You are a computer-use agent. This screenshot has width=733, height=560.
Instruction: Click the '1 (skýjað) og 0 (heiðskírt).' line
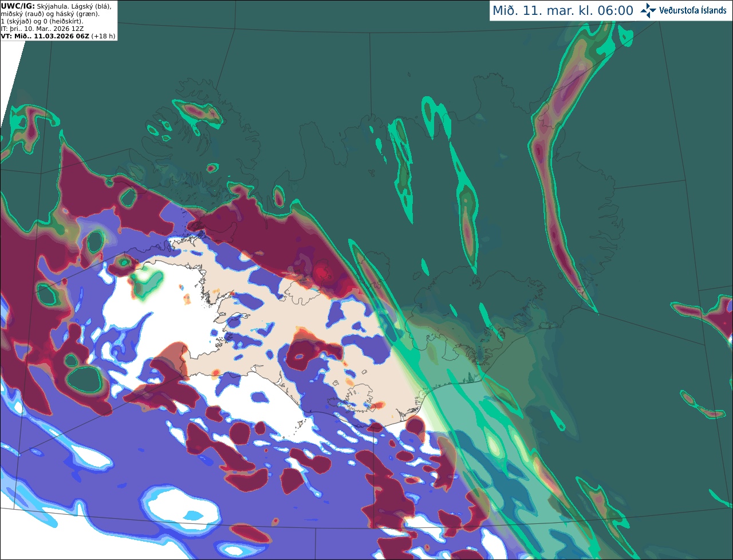pyautogui.click(x=42, y=21)
